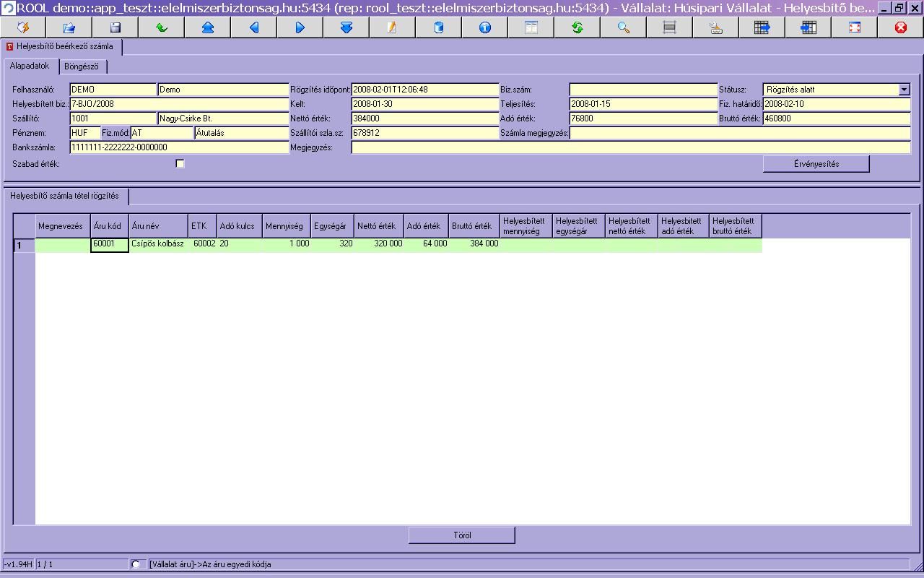
Task: Click the Fiz.mód field AT
Action: pos(162,133)
